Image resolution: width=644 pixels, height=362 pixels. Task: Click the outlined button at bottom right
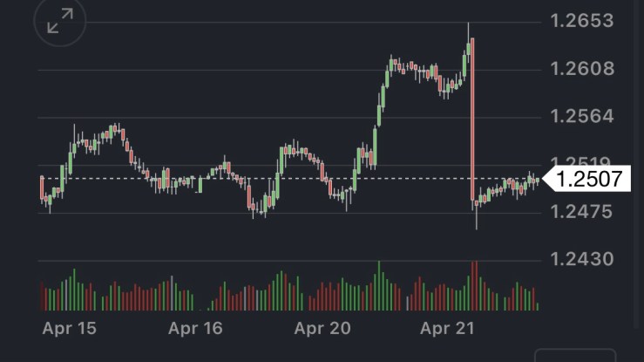pos(575,356)
